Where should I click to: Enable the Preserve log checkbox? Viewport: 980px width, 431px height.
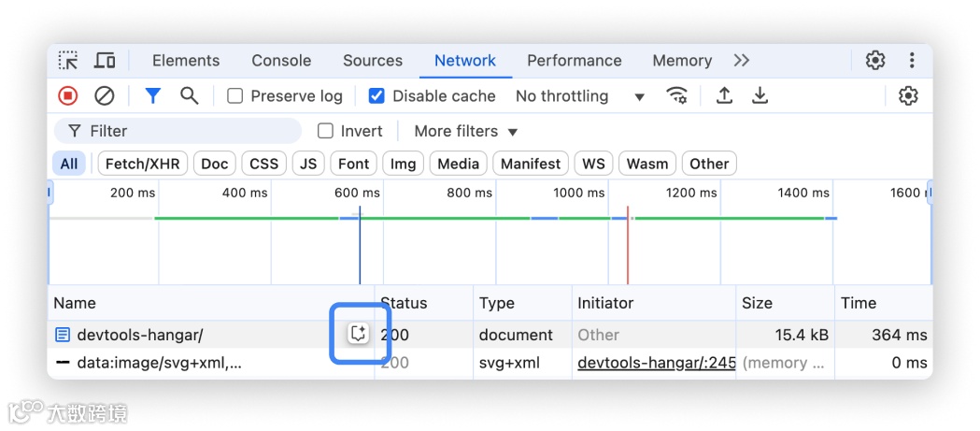[x=235, y=96]
